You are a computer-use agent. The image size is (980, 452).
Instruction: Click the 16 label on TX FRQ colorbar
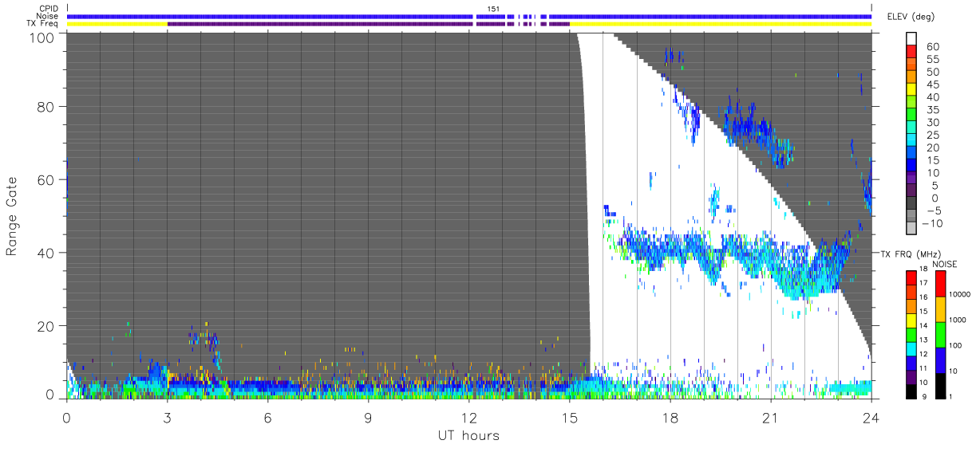[x=923, y=298]
